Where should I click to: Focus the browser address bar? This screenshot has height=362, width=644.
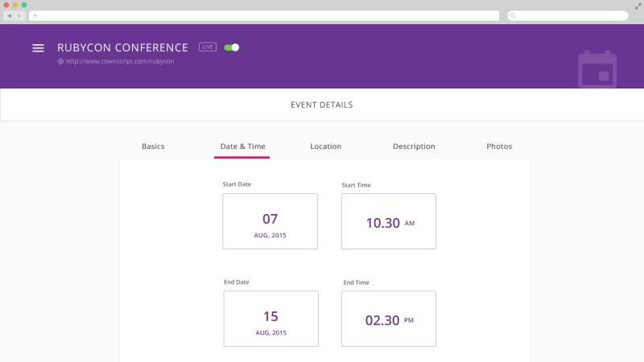264,15
